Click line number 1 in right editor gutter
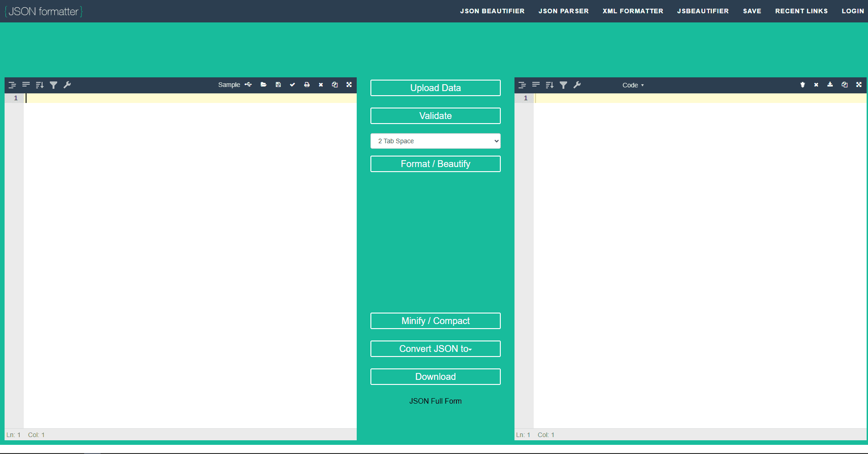Viewport: 868px width, 454px height. (525, 98)
